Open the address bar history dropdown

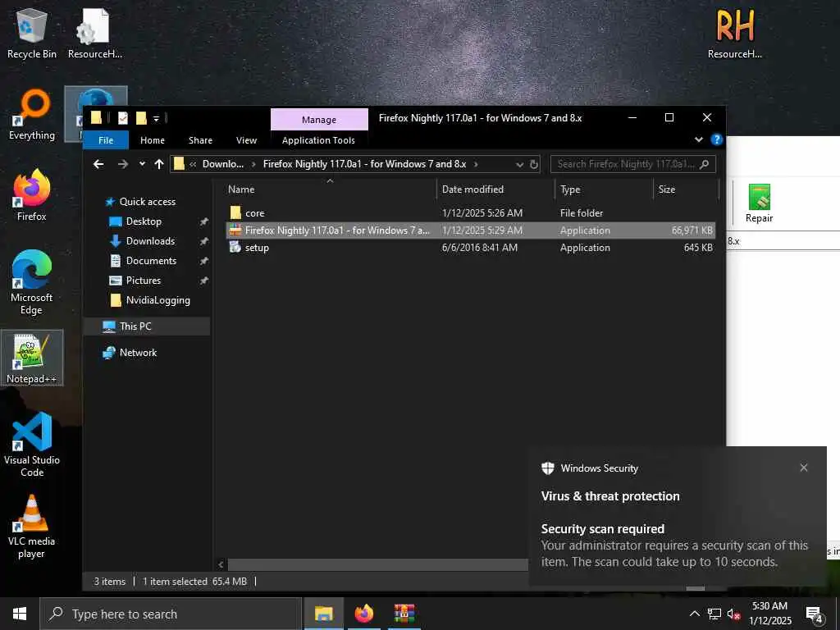(519, 164)
